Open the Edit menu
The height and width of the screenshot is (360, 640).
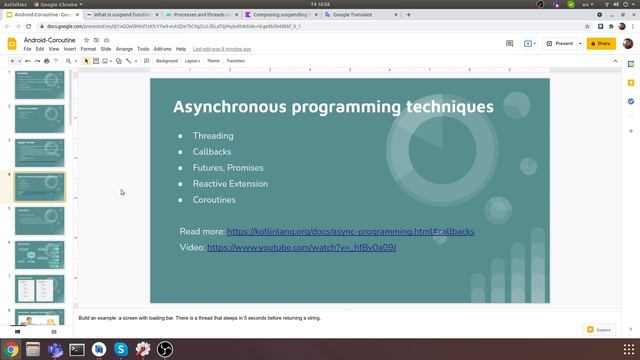coord(40,49)
